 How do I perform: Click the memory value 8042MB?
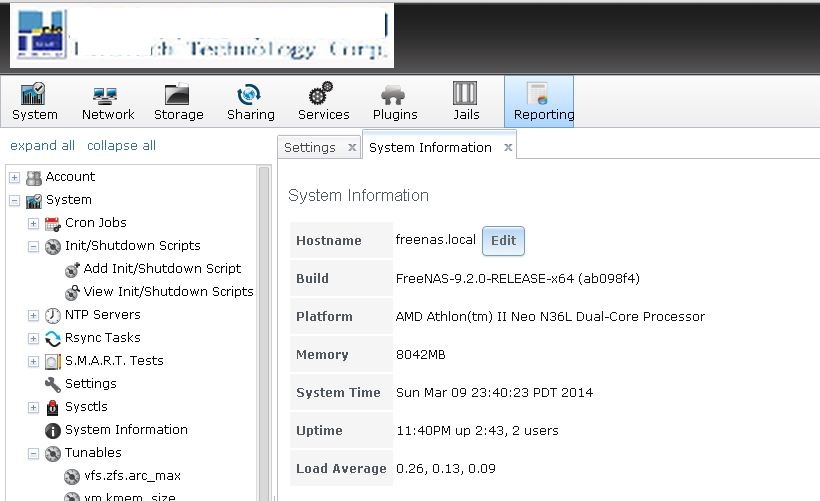coord(420,355)
